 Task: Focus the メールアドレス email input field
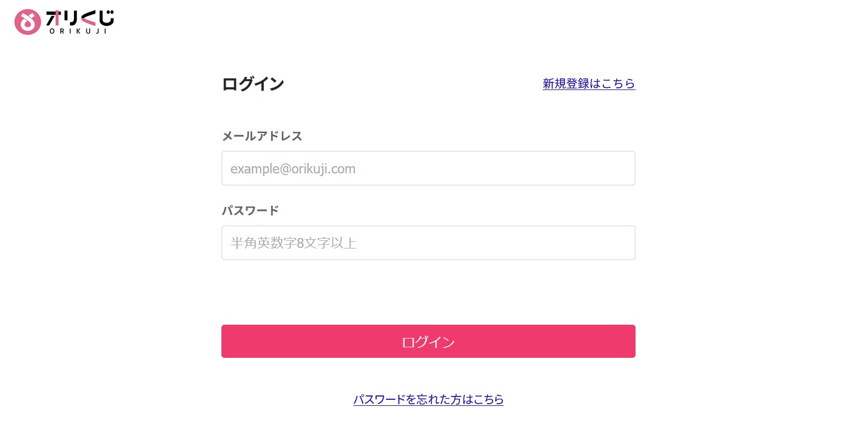(428, 168)
